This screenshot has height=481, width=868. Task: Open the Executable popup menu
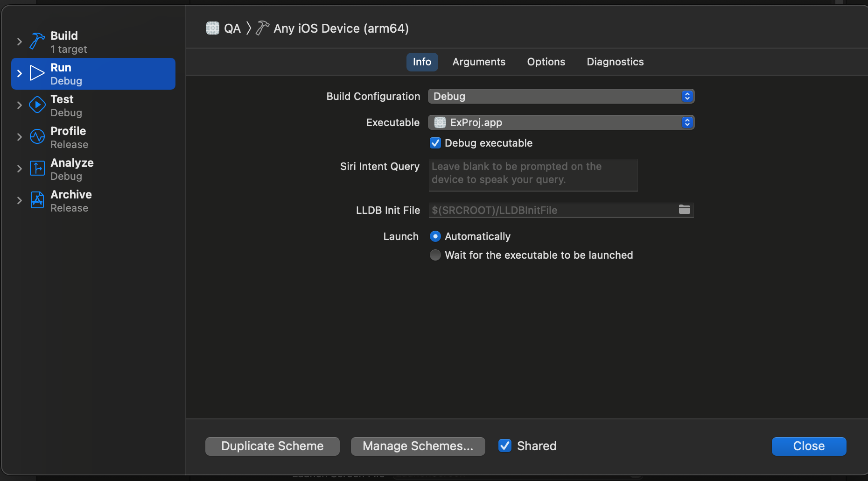point(561,122)
